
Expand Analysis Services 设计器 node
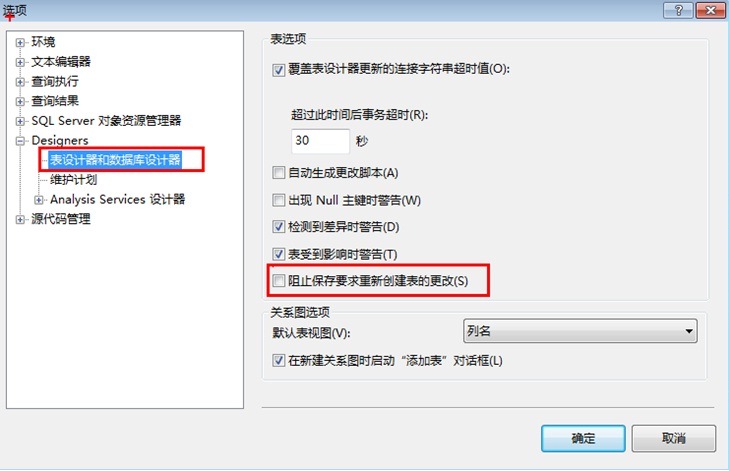(39, 200)
